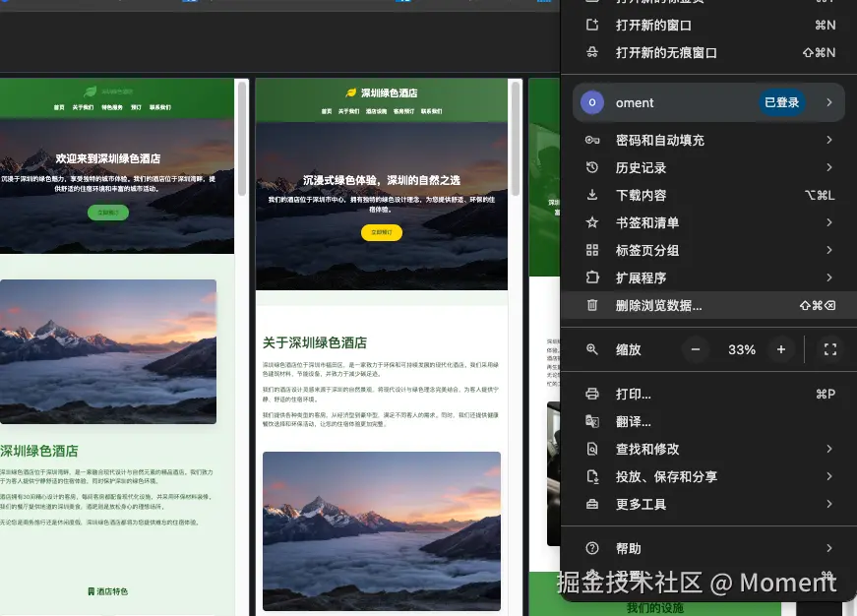Click the incognito window icon
This screenshot has height=616, width=857.
click(x=592, y=52)
